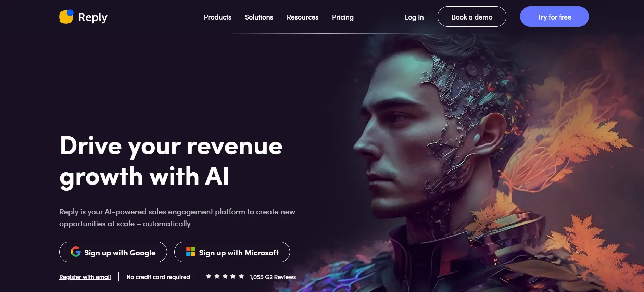
Task: Click the Microsoft four-square logo icon
Action: [190, 252]
